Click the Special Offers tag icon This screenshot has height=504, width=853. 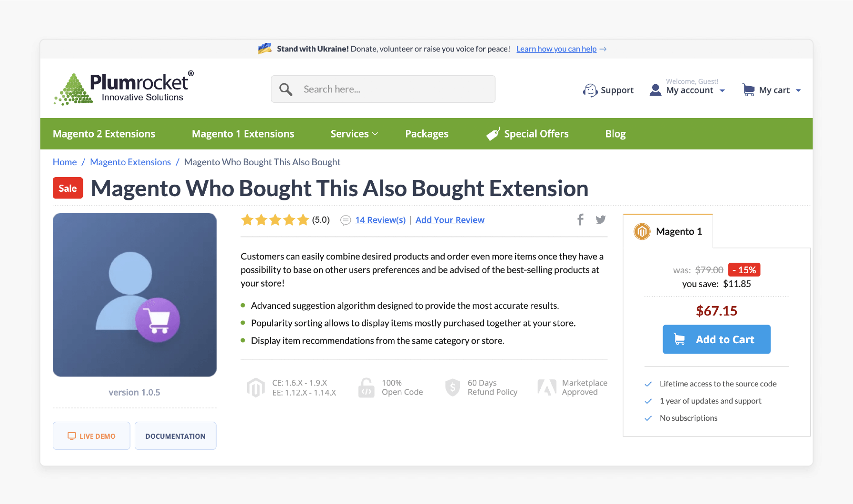(493, 134)
